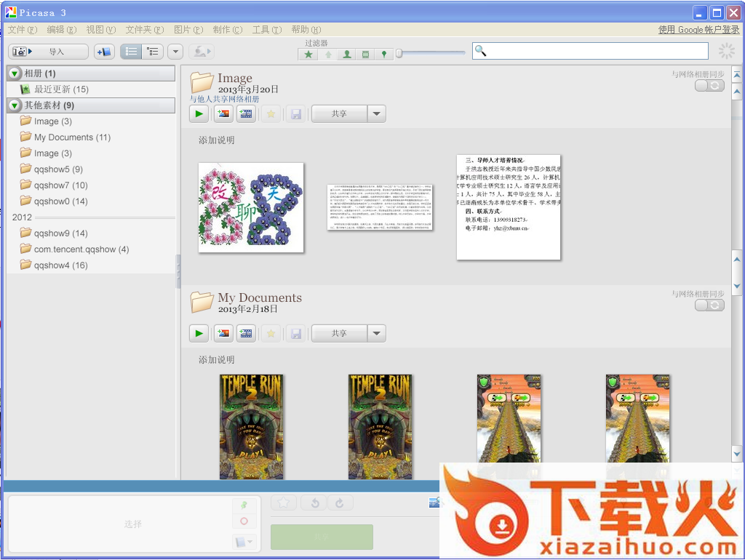This screenshot has height=560, width=745.
Task: Create movie presentation in My Documents folder
Action: click(x=247, y=333)
